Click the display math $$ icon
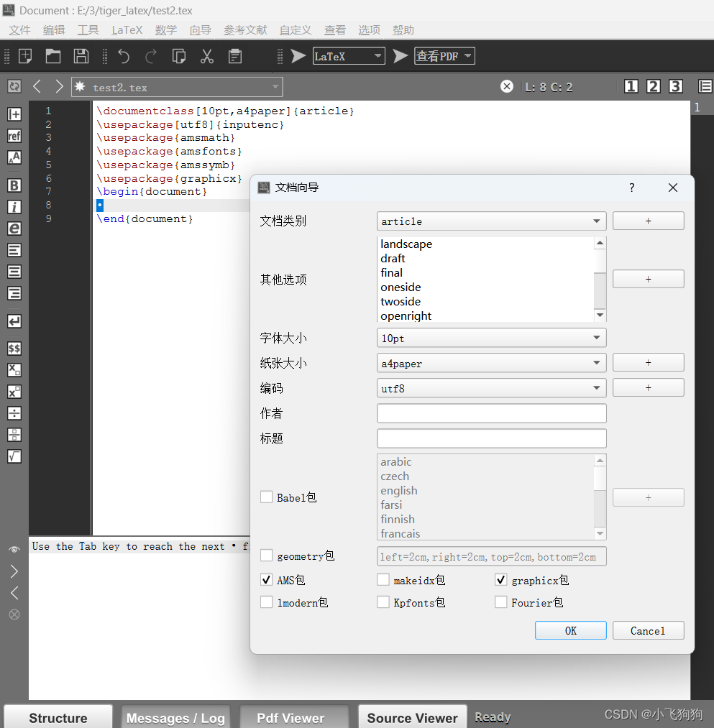The image size is (714, 728). pyautogui.click(x=14, y=348)
